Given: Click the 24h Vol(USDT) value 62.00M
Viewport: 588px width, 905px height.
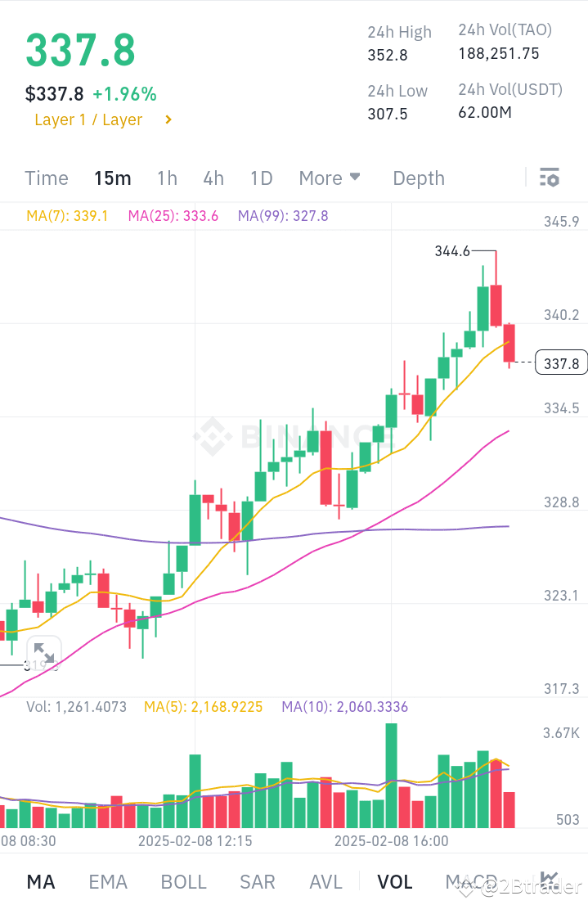Looking at the screenshot, I should point(485,112).
